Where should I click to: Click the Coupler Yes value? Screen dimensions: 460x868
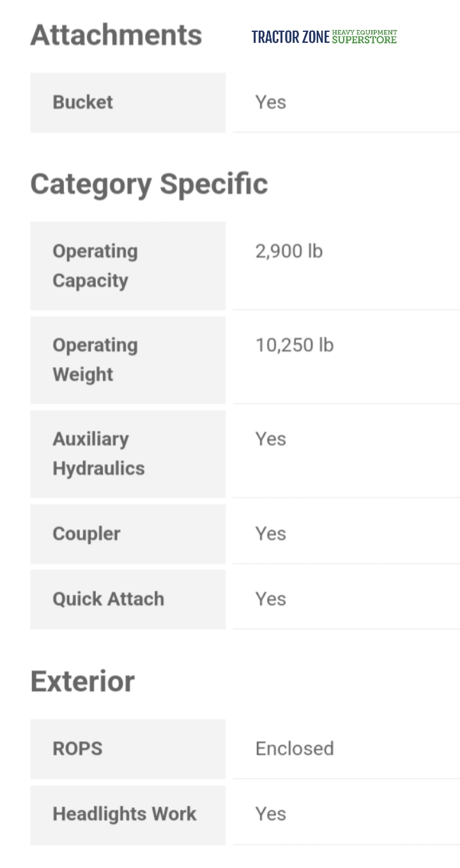pyautogui.click(x=270, y=534)
